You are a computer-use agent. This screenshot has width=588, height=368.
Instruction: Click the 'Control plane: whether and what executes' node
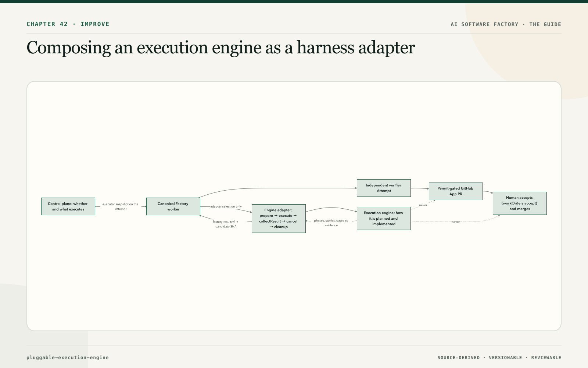pos(68,206)
